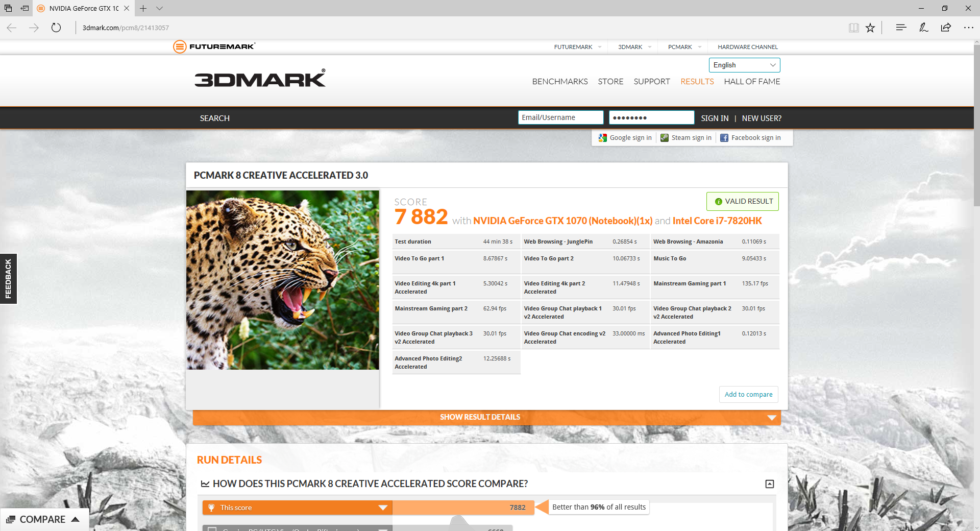Open the Feedback side tab
Image resolution: width=980 pixels, height=531 pixels.
tap(8, 279)
